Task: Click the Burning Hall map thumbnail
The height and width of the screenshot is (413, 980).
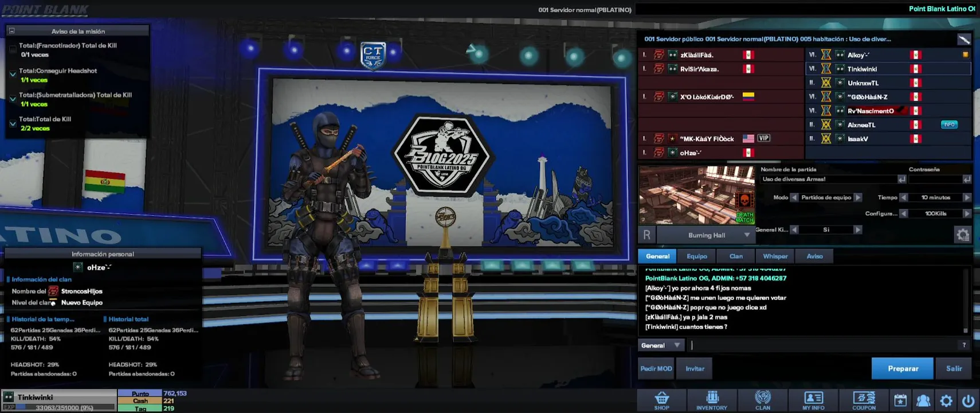Action: point(697,195)
